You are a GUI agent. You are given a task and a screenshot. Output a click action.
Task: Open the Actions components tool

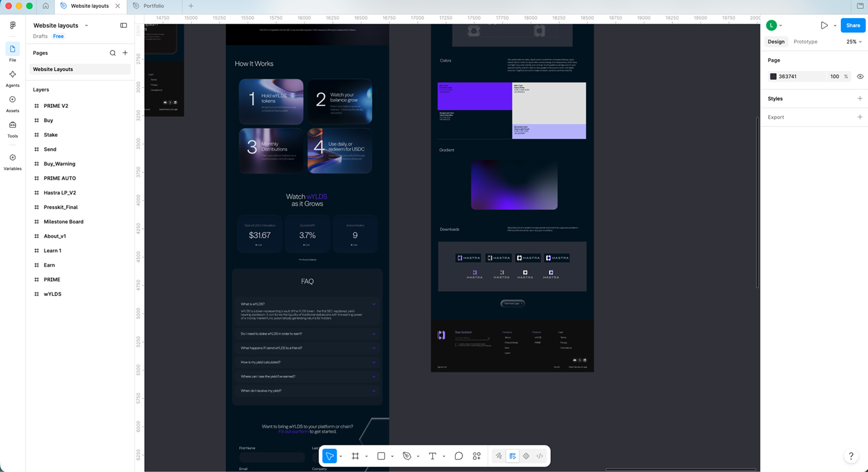click(477, 456)
